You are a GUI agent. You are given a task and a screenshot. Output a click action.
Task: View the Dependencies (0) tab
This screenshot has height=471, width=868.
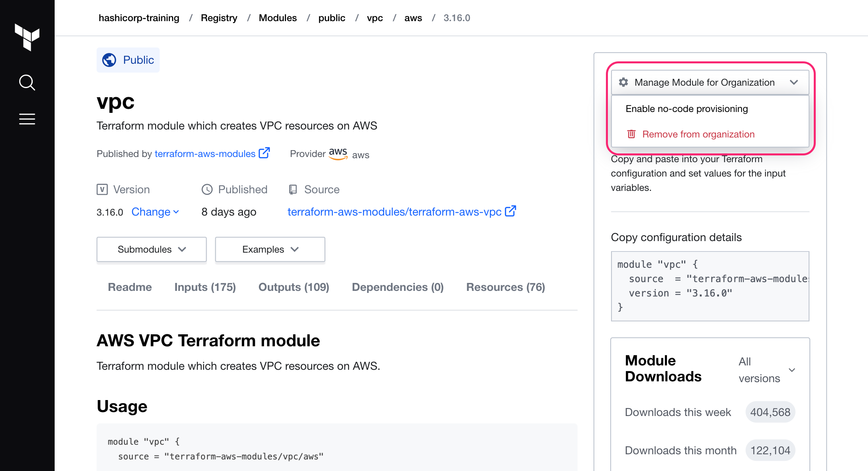click(x=398, y=287)
